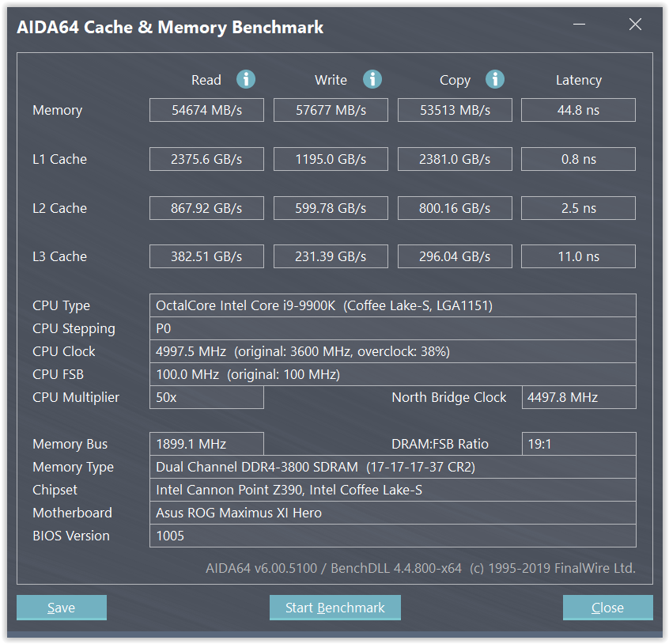Minimize the AIDA64 benchmark window
This screenshot has height=644, width=669.
[579, 25]
